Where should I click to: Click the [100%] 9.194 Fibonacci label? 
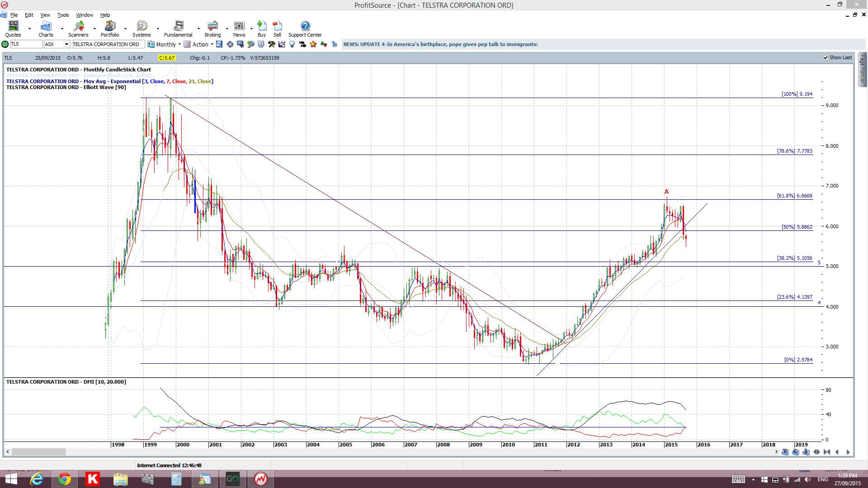(797, 94)
